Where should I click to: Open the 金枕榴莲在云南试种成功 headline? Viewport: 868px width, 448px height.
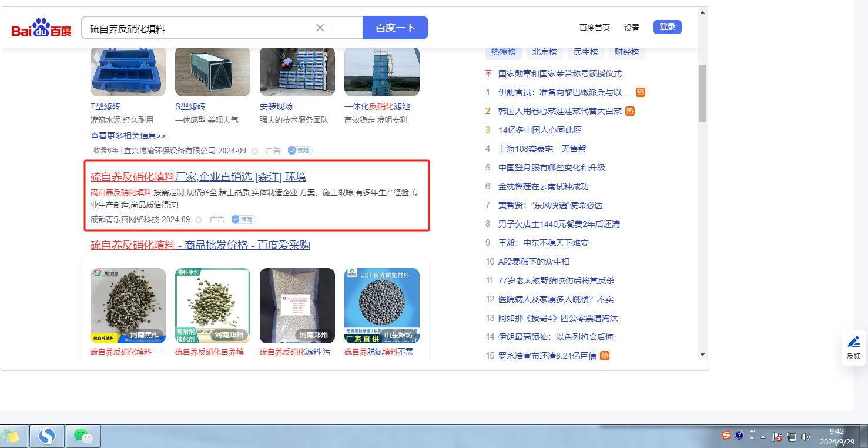(544, 186)
